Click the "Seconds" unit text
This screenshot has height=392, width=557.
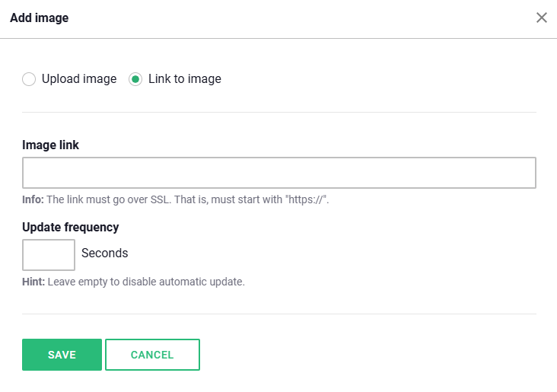click(105, 253)
